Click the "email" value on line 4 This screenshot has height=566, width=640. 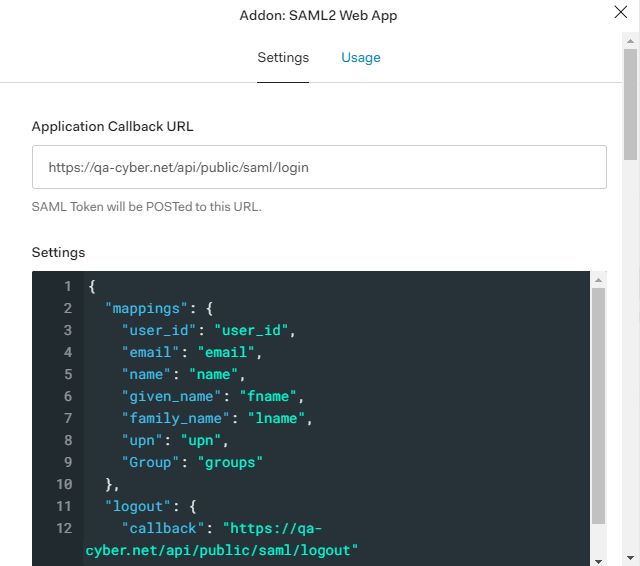point(226,353)
